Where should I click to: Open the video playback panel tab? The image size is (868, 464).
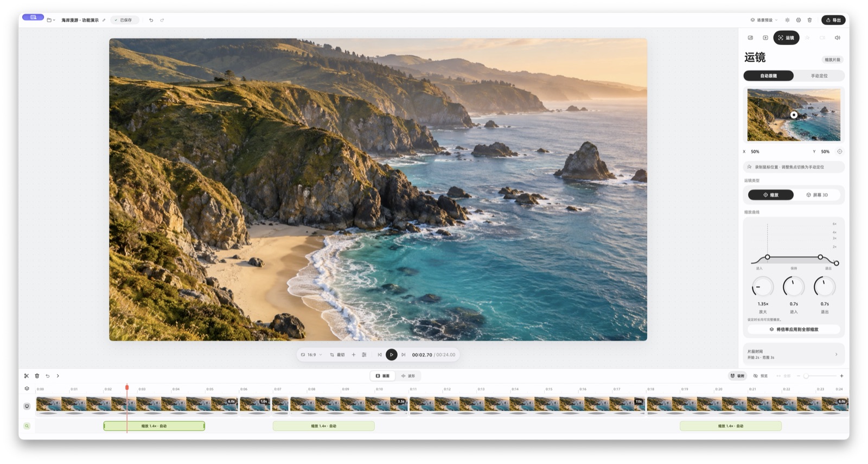click(765, 37)
